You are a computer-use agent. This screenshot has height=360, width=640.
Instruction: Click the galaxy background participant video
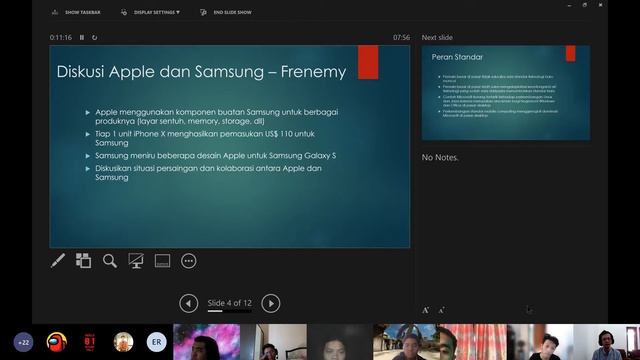[207, 342]
